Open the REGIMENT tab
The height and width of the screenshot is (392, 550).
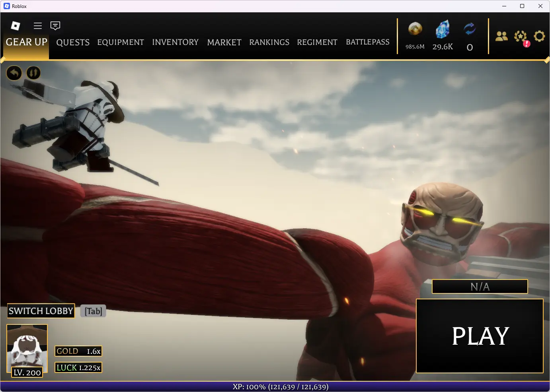[x=317, y=42]
